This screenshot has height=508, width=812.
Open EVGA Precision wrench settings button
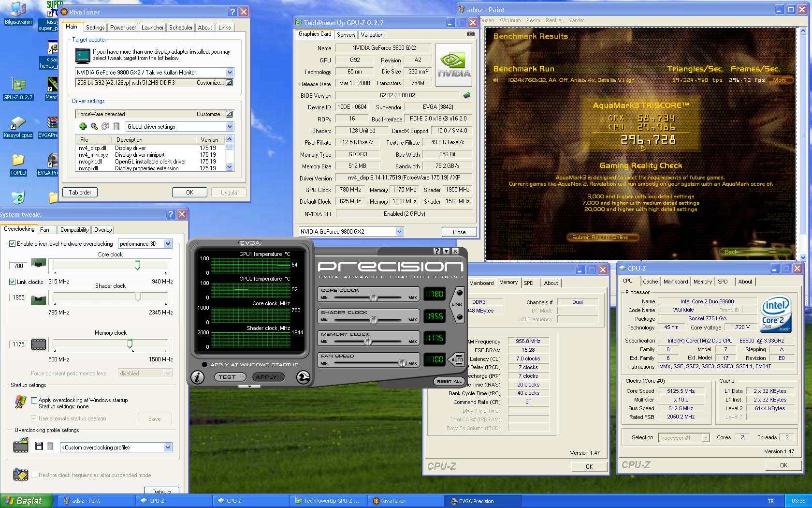coord(303,377)
